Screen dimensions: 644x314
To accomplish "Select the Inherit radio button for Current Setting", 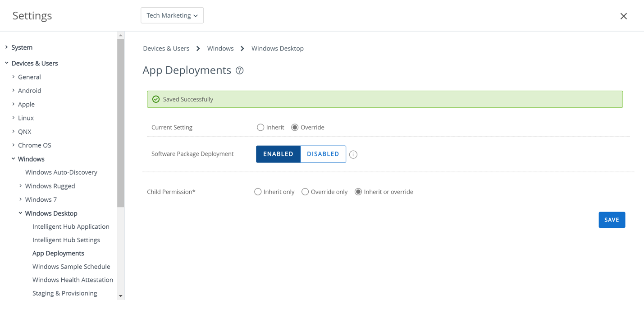I will tap(260, 127).
